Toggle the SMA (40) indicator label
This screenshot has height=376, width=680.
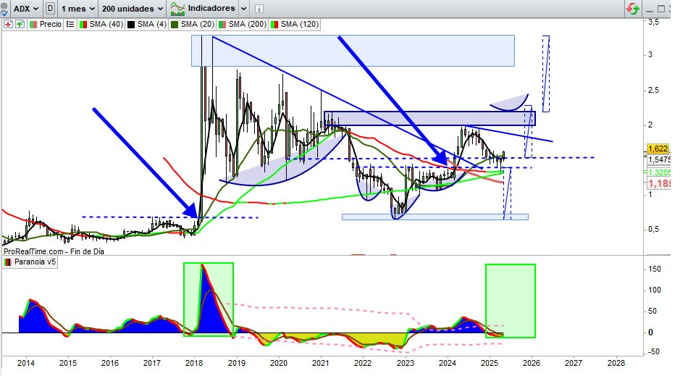(101, 24)
